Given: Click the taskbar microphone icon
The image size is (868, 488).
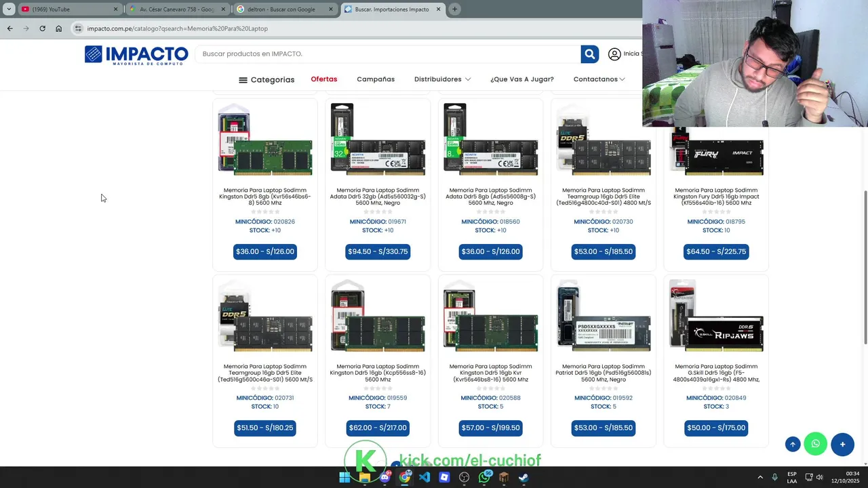Looking at the screenshot, I should click(x=774, y=477).
